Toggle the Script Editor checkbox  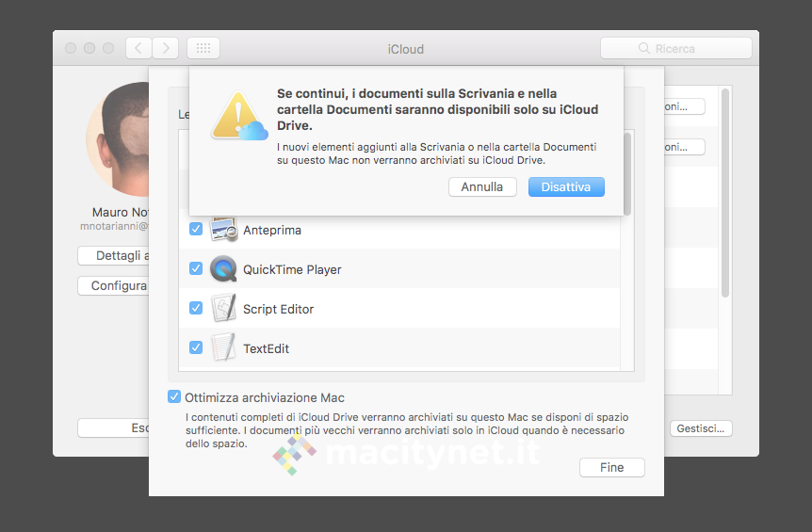[x=196, y=308]
